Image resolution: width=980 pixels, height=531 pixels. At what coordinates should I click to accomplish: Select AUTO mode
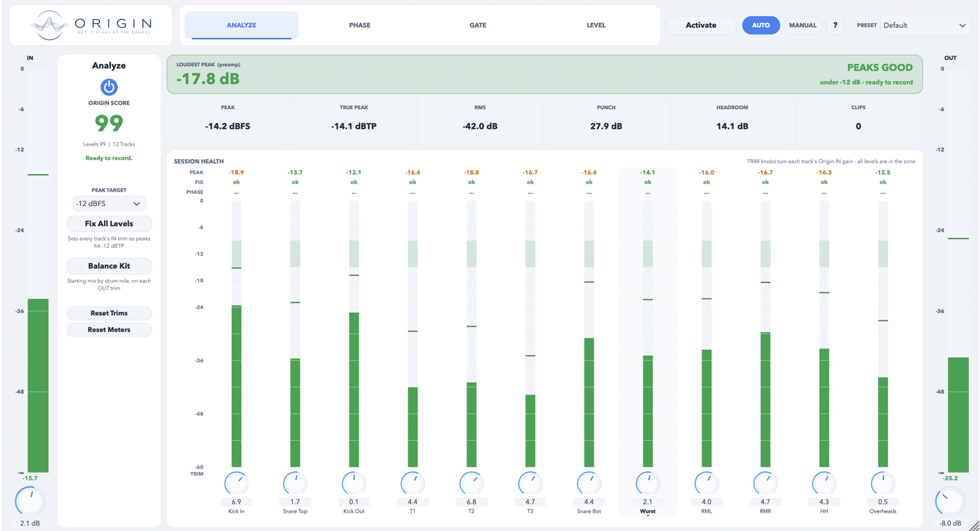(761, 26)
